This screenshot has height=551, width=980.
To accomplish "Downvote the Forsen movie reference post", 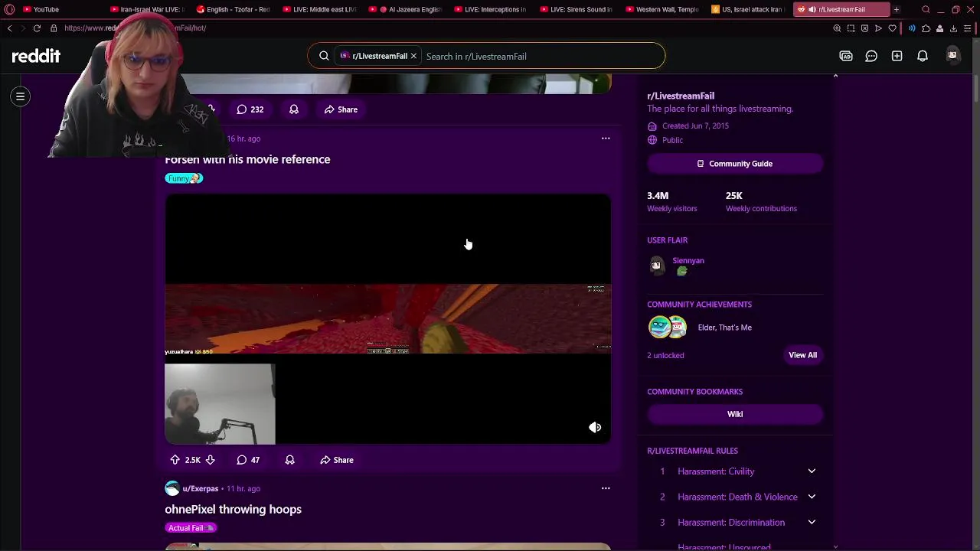I will [x=210, y=460].
